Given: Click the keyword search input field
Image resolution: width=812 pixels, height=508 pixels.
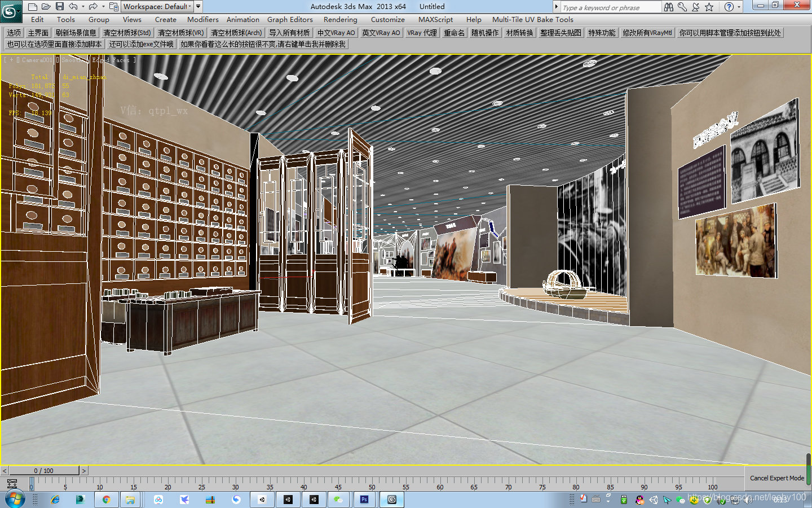Looking at the screenshot, I should click(609, 7).
